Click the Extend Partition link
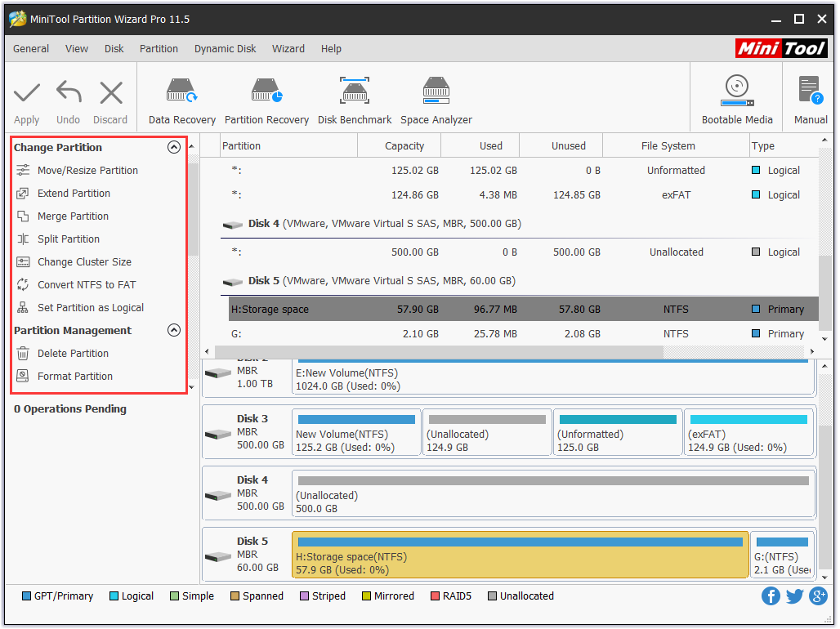 [x=74, y=194]
